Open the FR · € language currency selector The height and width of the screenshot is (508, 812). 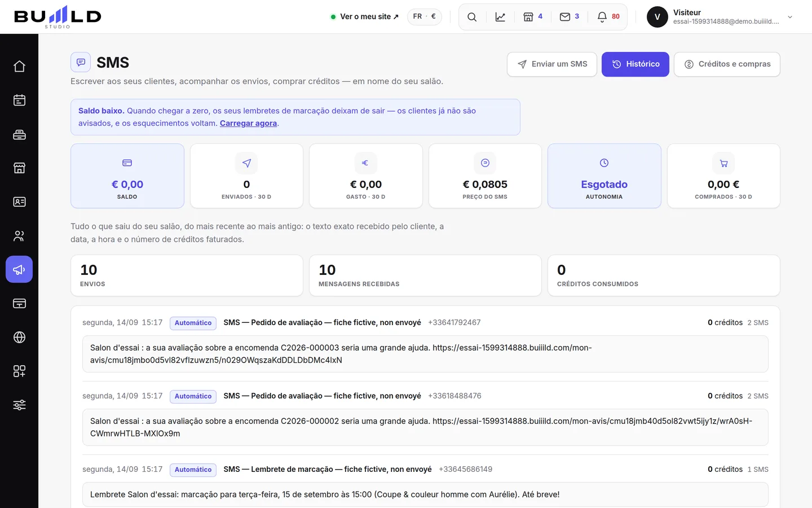(425, 16)
